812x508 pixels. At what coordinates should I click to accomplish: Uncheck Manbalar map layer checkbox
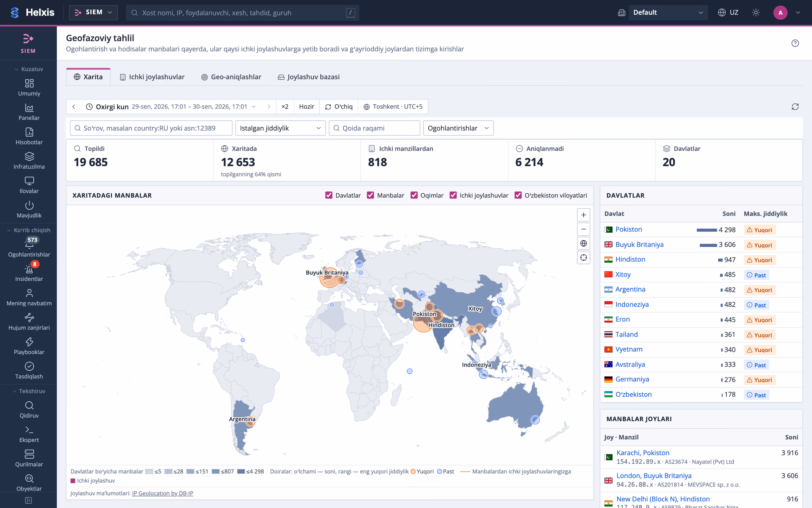(x=370, y=195)
